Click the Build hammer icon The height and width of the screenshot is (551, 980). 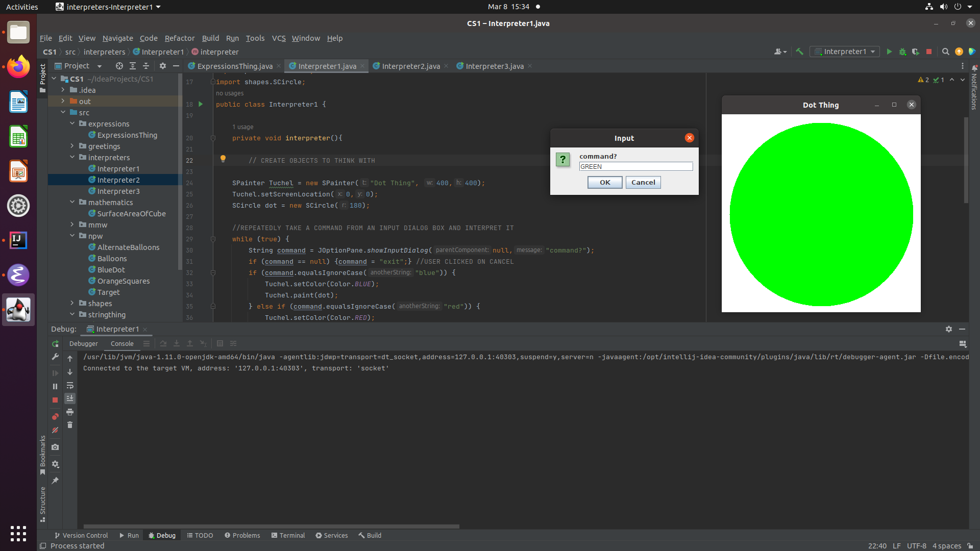[800, 52]
